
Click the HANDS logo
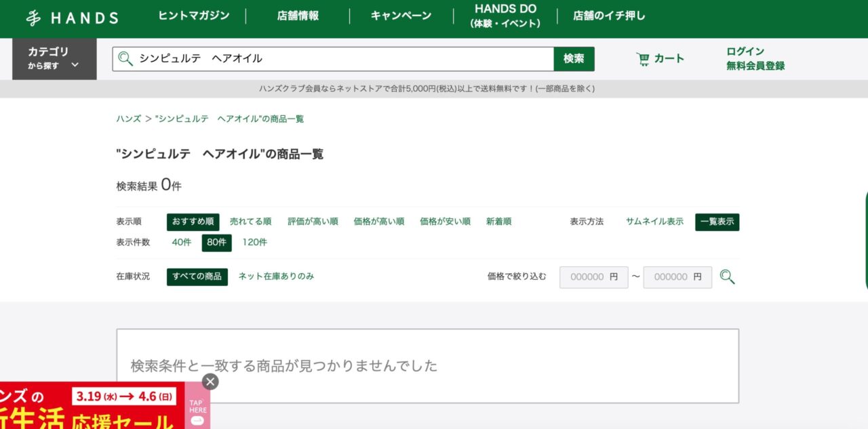(x=72, y=18)
